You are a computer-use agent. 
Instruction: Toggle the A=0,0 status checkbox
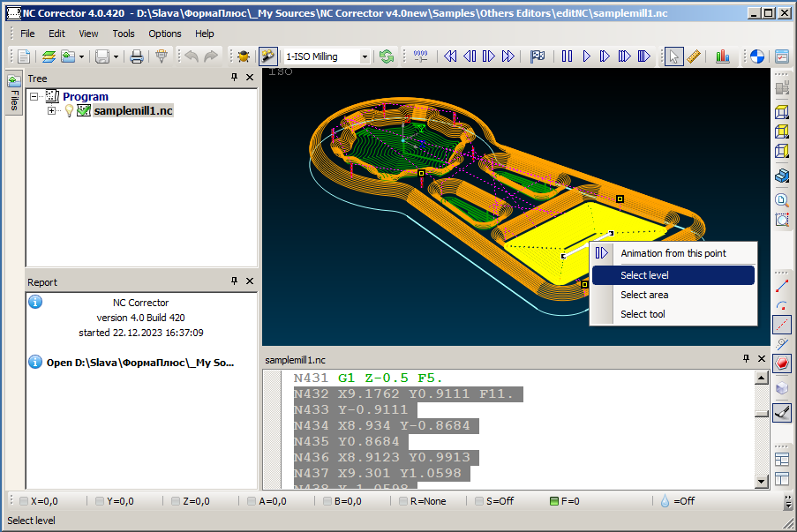pos(251,501)
